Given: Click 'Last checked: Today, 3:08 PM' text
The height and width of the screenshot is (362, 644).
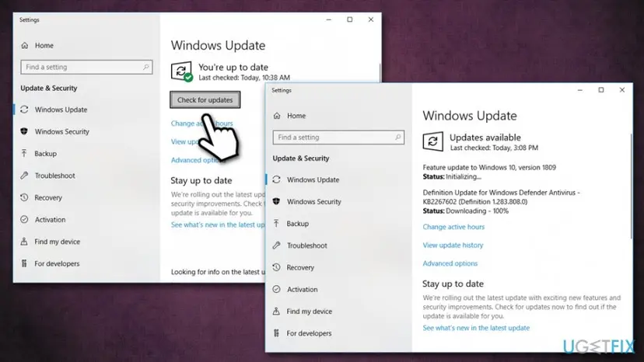Looking at the screenshot, I should 494,148.
